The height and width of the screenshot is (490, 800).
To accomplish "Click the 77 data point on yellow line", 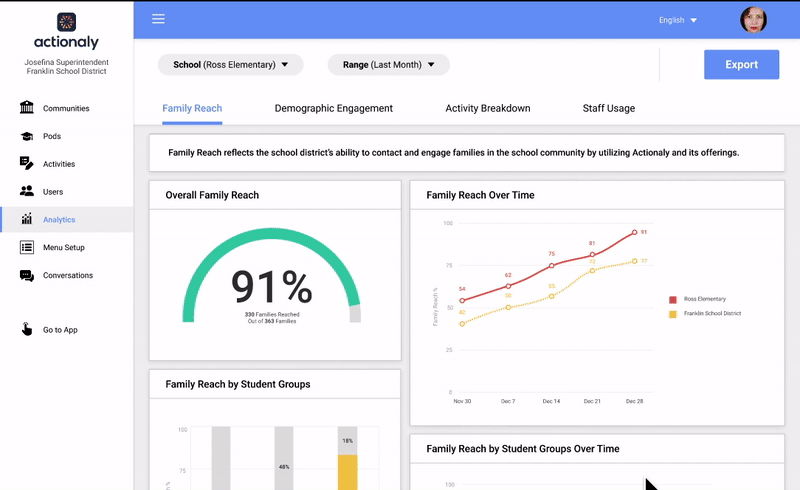I will click(x=635, y=261).
